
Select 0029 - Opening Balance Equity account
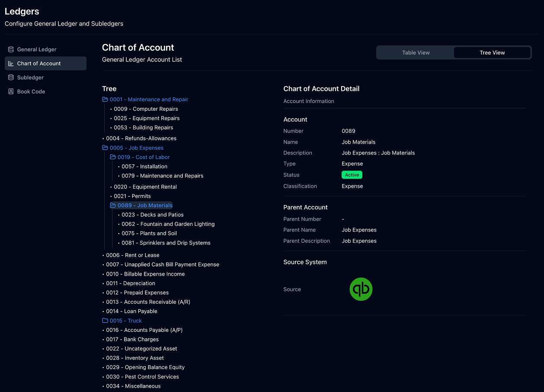tap(145, 367)
